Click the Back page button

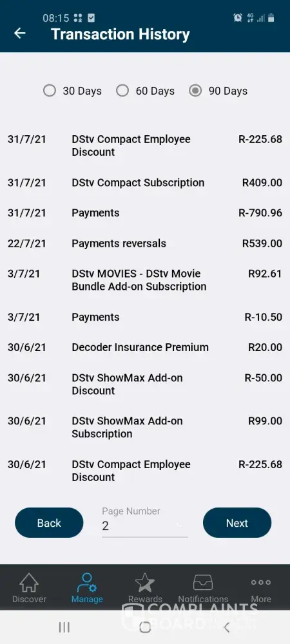(49, 523)
